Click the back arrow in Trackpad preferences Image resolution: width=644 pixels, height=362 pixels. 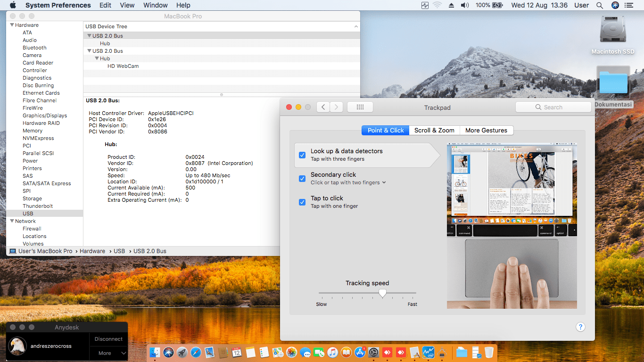coord(323,107)
